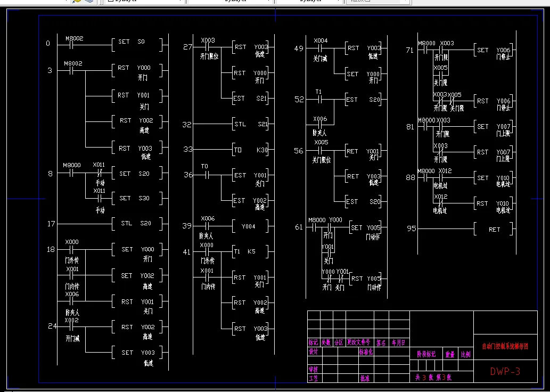The image size is (550, 392).
Task: Select rung number 61 label
Action: click(x=299, y=227)
